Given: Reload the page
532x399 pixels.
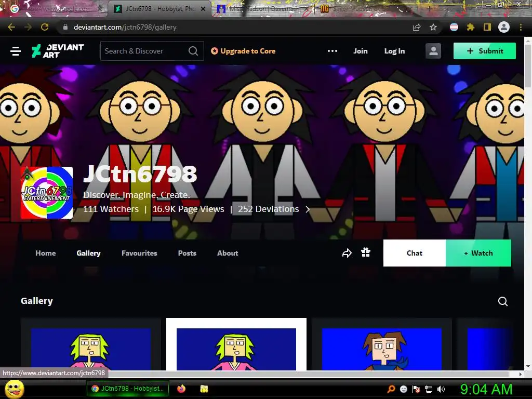Looking at the screenshot, I should (45, 27).
